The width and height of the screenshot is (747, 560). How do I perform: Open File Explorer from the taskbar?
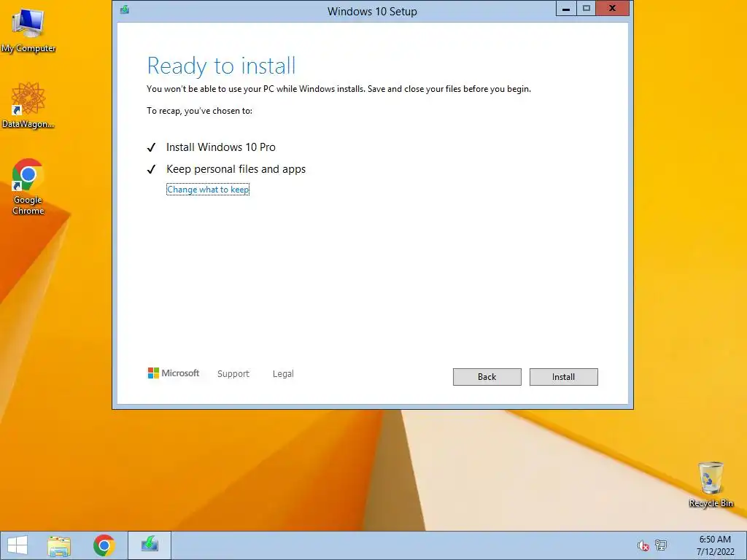click(x=59, y=545)
